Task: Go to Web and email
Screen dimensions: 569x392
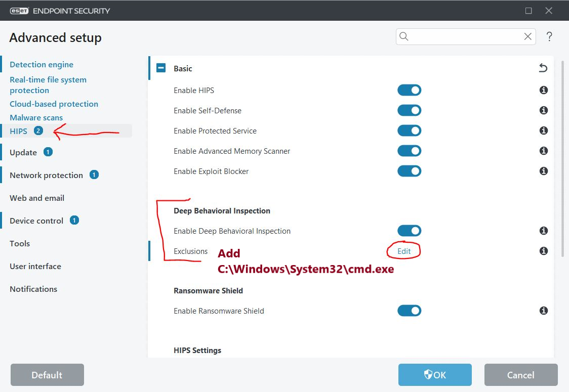Action: (x=37, y=198)
